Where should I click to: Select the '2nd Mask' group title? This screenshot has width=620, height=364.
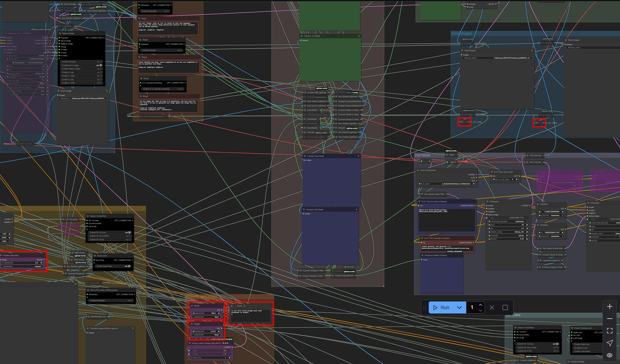[x=422, y=155]
